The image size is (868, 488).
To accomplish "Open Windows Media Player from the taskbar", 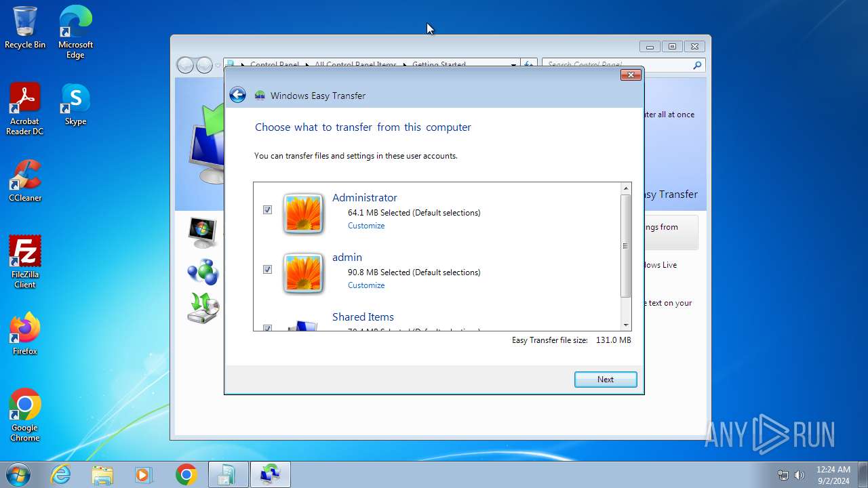I will 144,474.
